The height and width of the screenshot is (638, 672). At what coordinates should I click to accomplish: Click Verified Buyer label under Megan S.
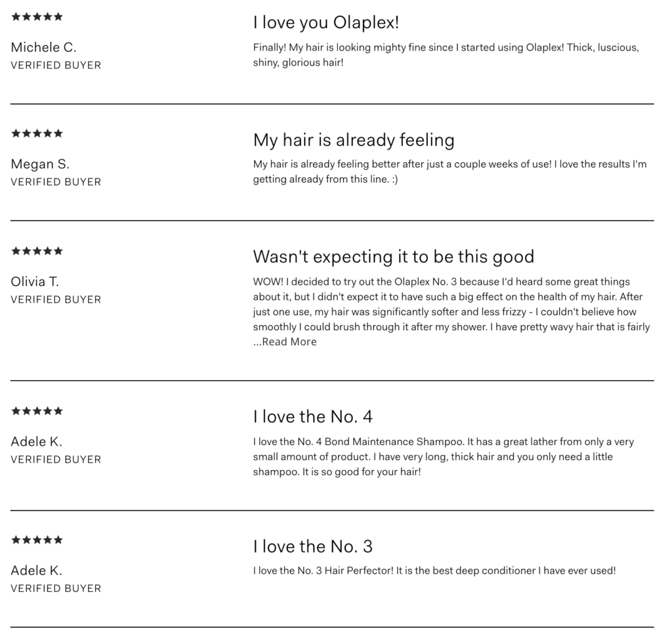coord(56,182)
